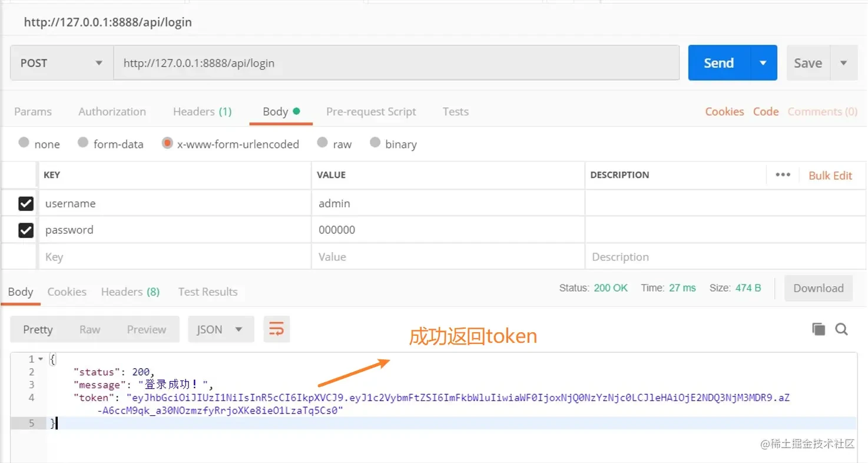Collapse JSON at line 1 fold arrow

coord(41,359)
